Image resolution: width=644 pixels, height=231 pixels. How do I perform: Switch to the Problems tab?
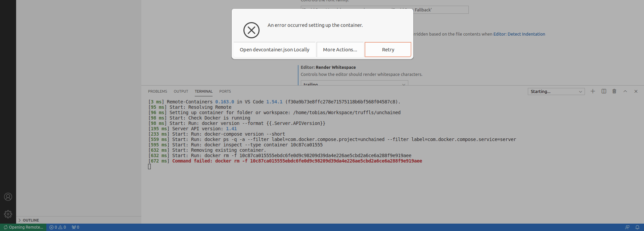(157, 91)
